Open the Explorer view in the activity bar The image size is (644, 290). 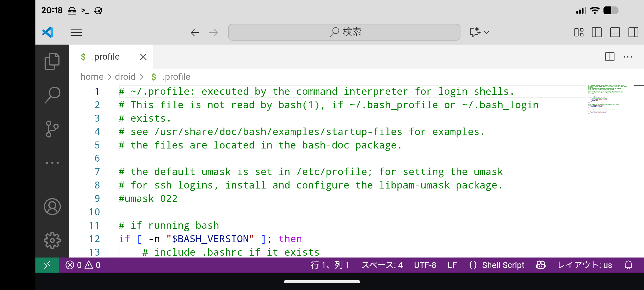52,61
